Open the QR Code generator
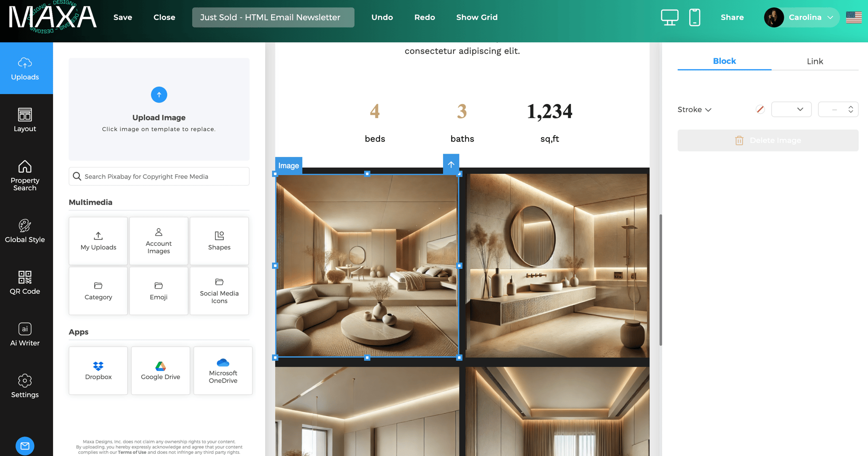The height and width of the screenshot is (456, 868). click(25, 283)
